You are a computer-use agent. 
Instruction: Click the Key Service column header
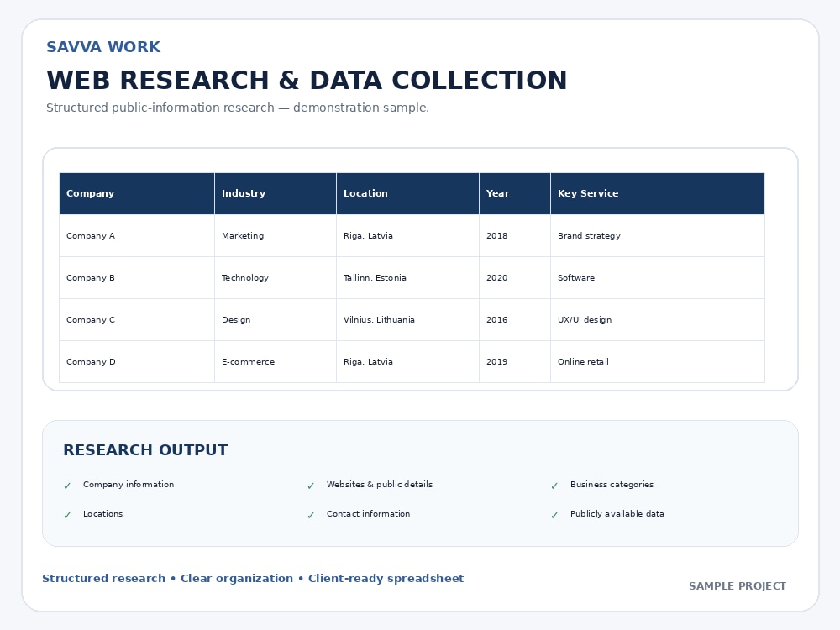point(658,193)
